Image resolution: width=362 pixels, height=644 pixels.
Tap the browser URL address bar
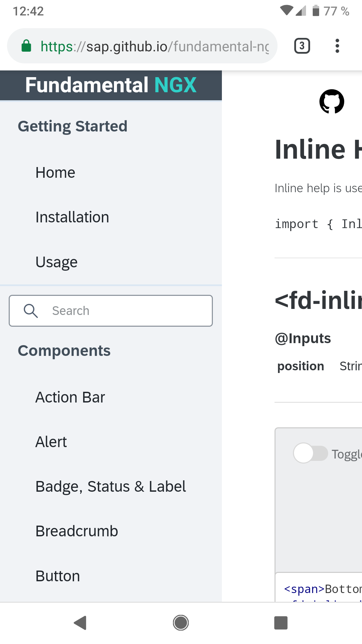click(x=142, y=46)
